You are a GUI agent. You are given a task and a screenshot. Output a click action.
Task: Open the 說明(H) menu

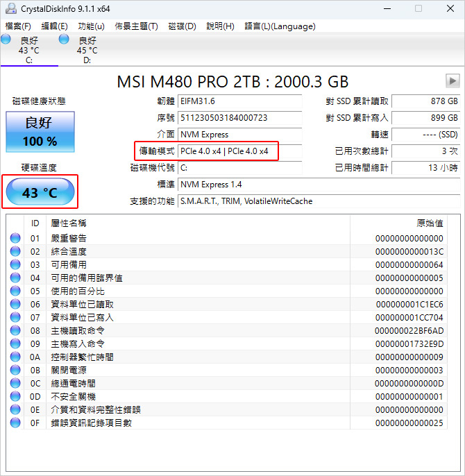pos(220,26)
